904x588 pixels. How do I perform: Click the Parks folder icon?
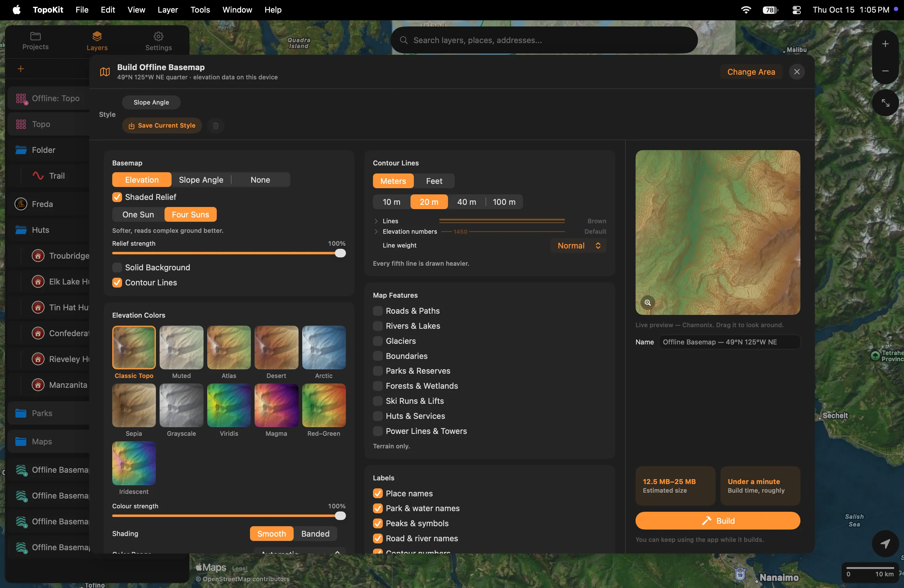click(21, 413)
